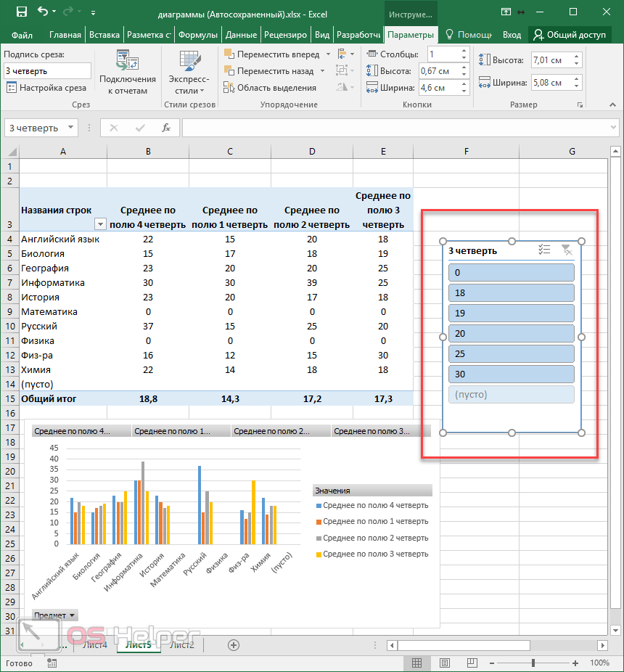This screenshot has width=624, height=672.
Task: Click Переместить вперед bring forward button
Action: (270, 54)
